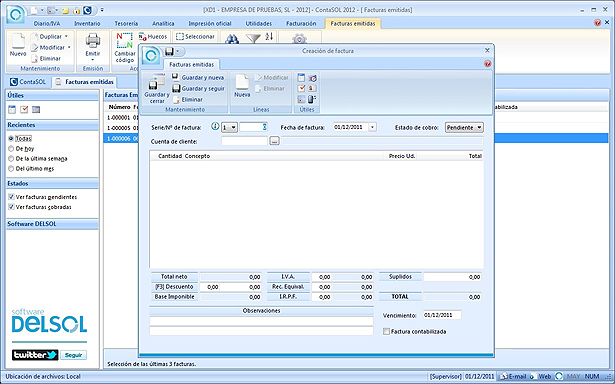Click Software DELSOL sidebar header
This screenshot has height=384, width=615.
(x=53, y=224)
